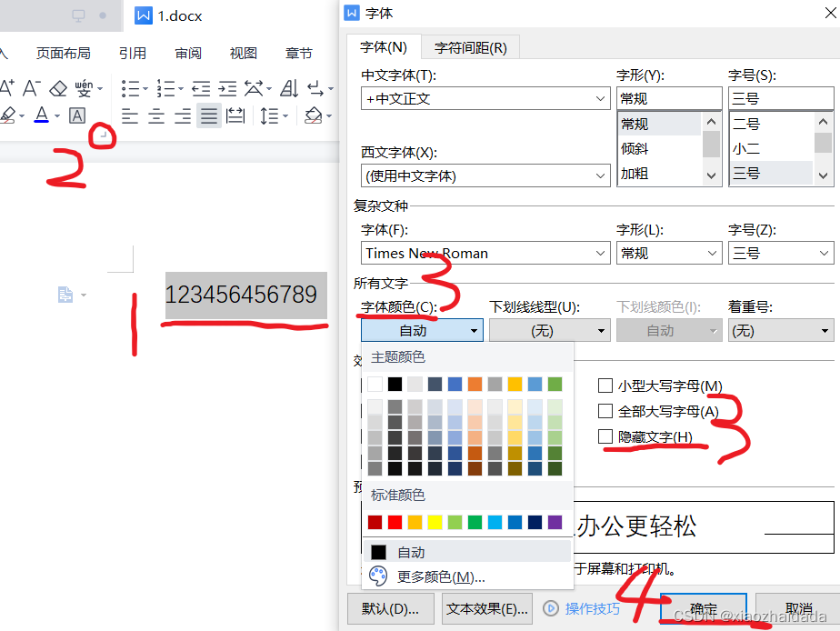
Task: Click the decrease indent icon
Action: click(x=201, y=88)
